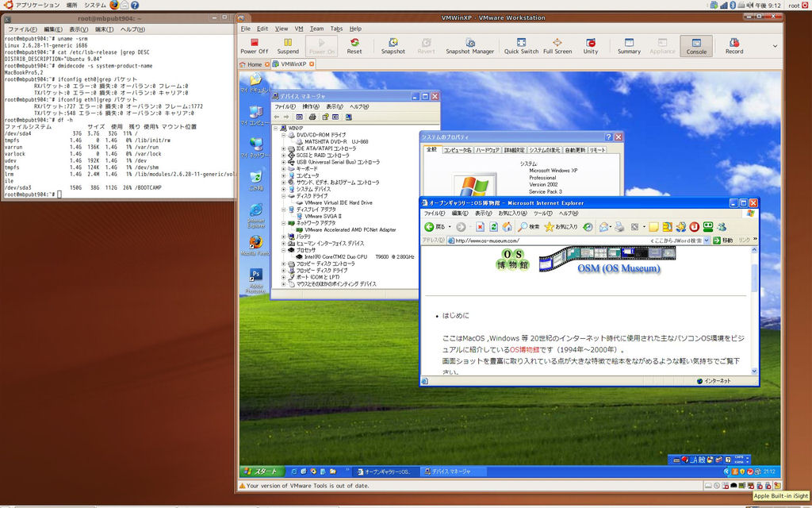Open the terminal's 端末 (Terminal) menu
The height and width of the screenshot is (508, 812).
[x=104, y=29]
